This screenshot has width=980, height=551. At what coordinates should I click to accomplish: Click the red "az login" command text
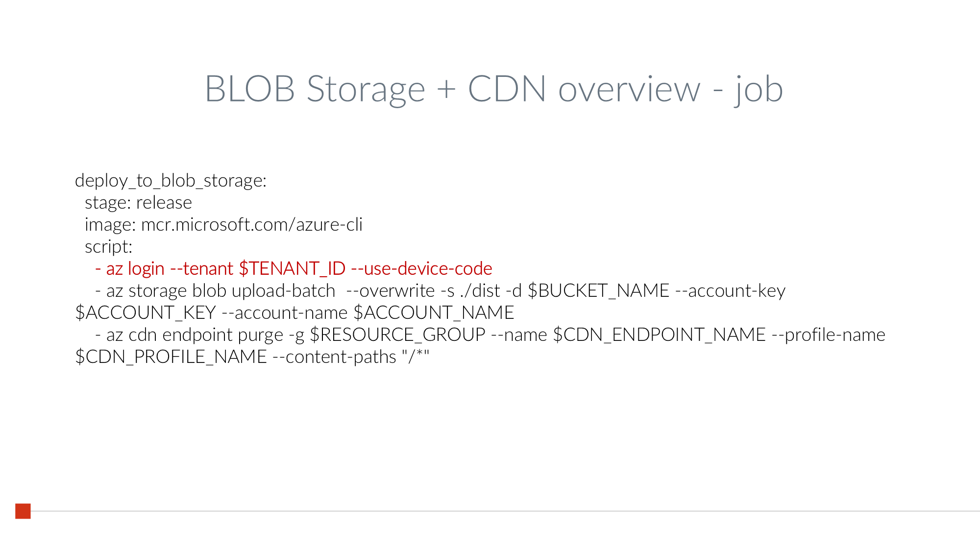[135, 269]
